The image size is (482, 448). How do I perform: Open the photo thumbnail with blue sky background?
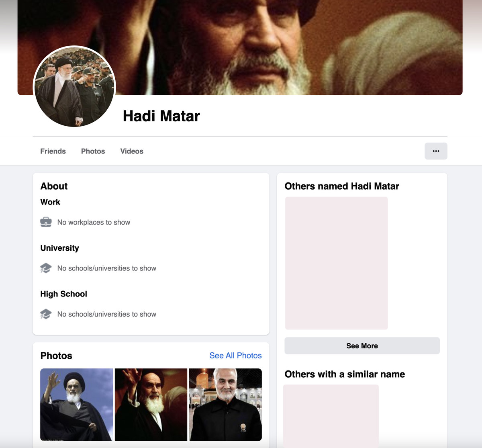76,405
